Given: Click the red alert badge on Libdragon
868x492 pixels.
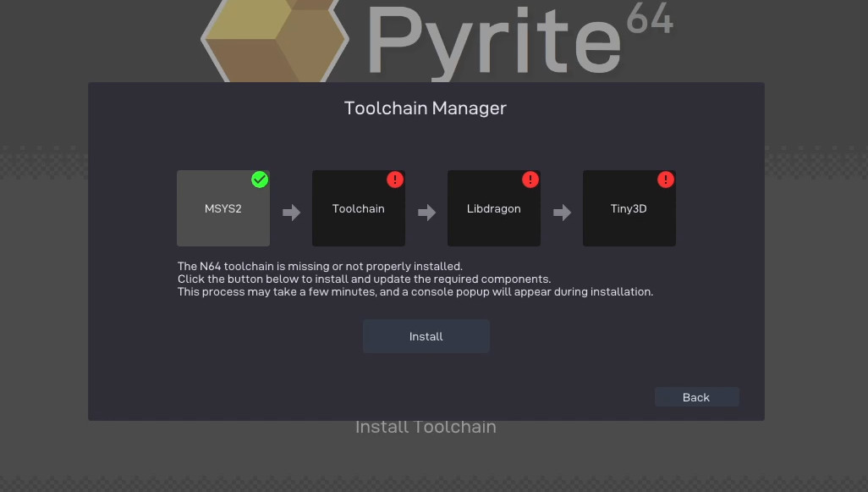Looking at the screenshot, I should click(x=530, y=180).
